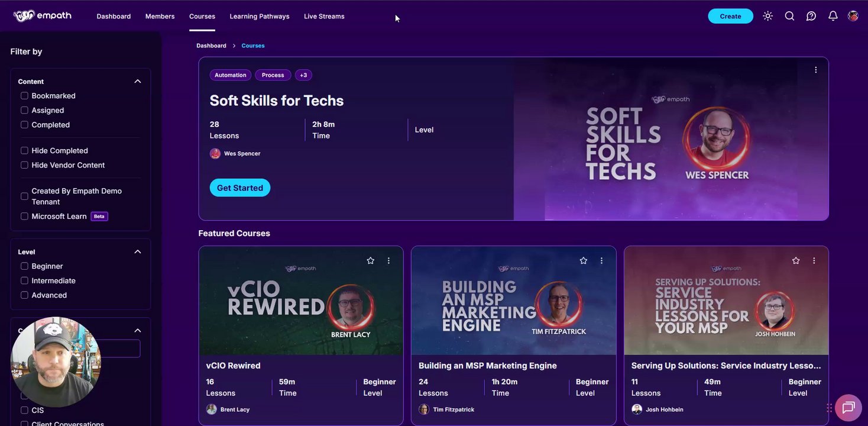
Task: Click the Josh Hohbein author name
Action: pyautogui.click(x=665, y=409)
